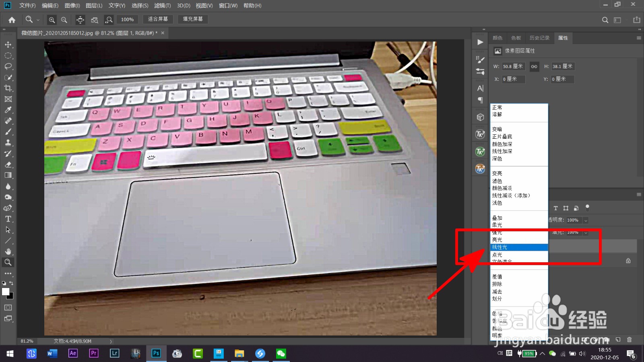The width and height of the screenshot is (644, 362).
Task: Select the Elliptical Marquee tool
Action: 8,56
